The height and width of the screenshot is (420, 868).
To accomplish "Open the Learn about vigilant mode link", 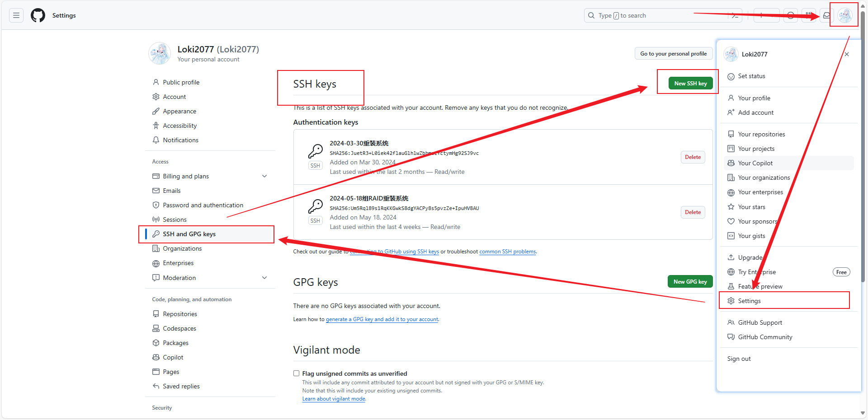I will [334, 399].
